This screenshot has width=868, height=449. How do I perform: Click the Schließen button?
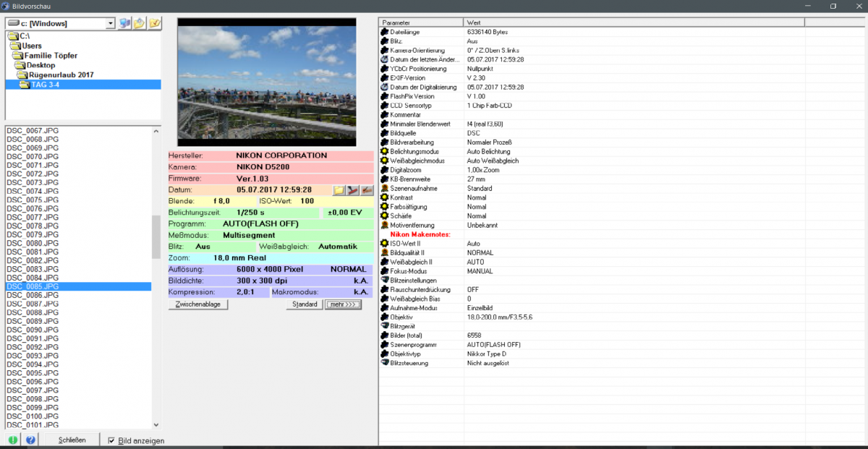point(72,440)
